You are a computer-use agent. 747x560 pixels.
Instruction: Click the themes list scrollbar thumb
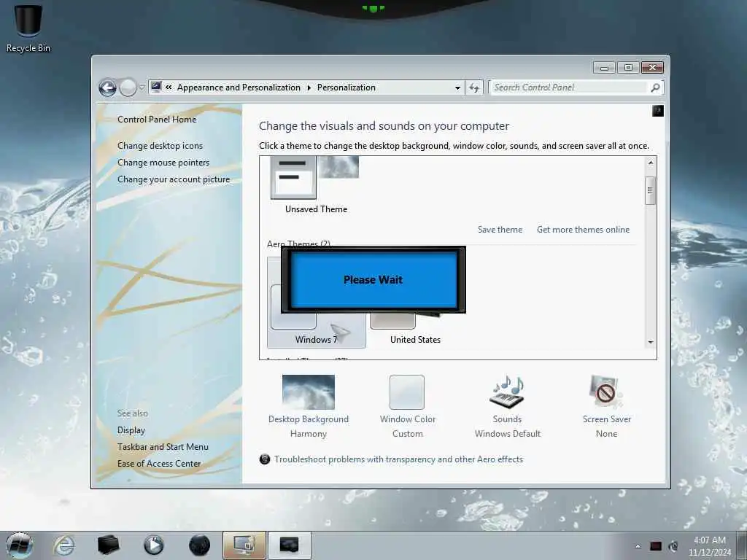pos(650,190)
